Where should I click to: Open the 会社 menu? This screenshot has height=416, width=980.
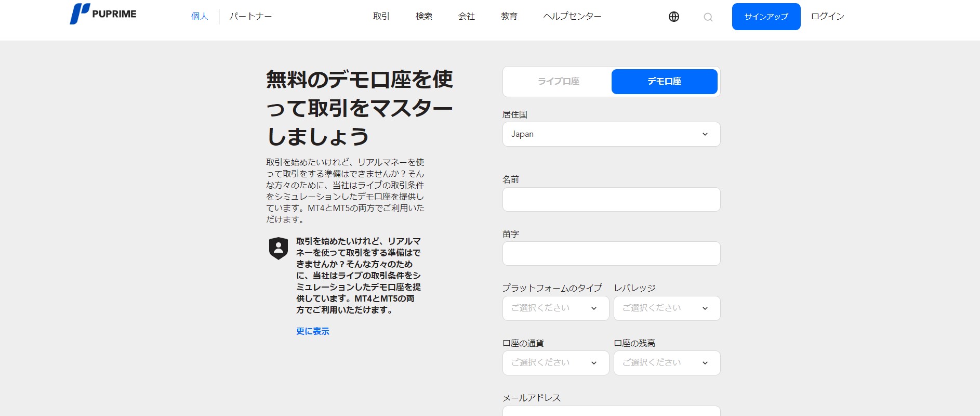(467, 16)
